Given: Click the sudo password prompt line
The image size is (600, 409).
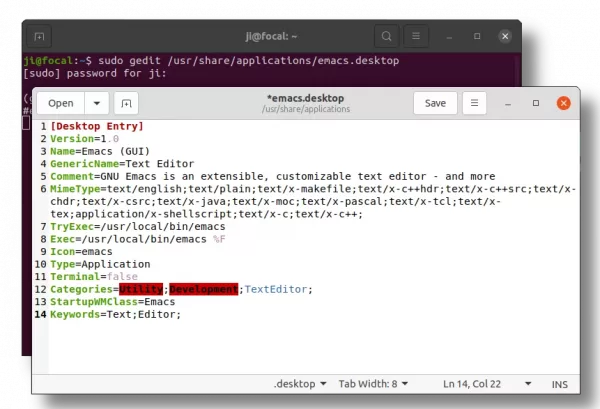Looking at the screenshot, I should 95,73.
